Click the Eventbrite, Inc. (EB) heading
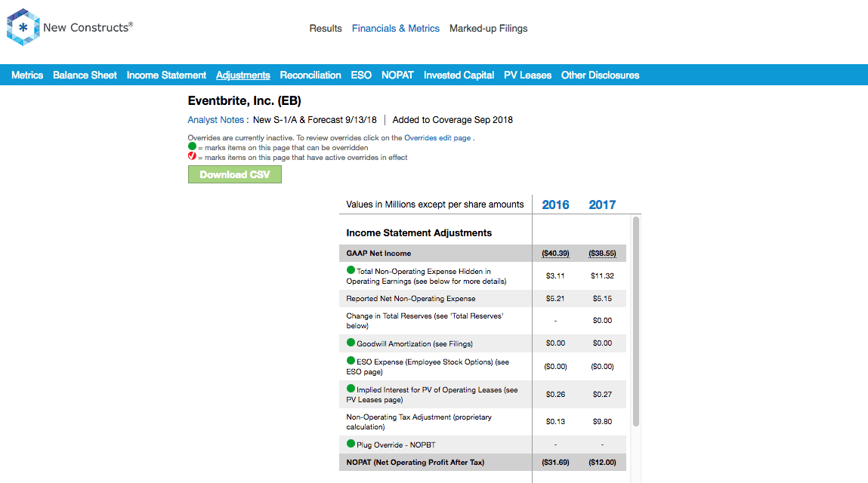 click(x=244, y=100)
